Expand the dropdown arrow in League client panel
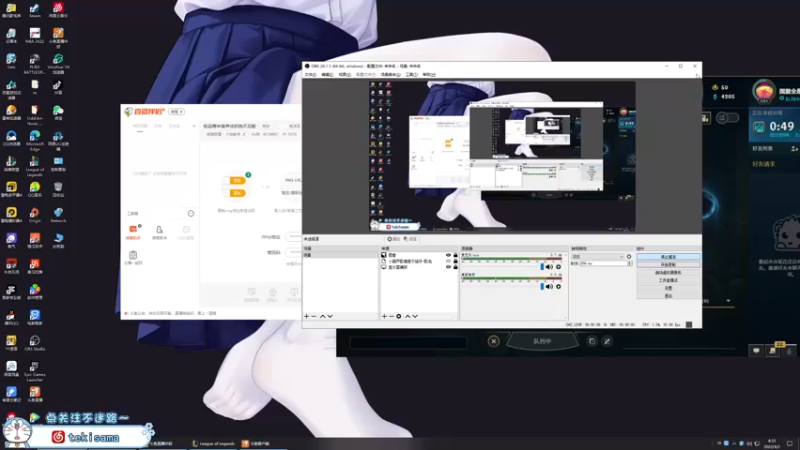 tap(728, 301)
